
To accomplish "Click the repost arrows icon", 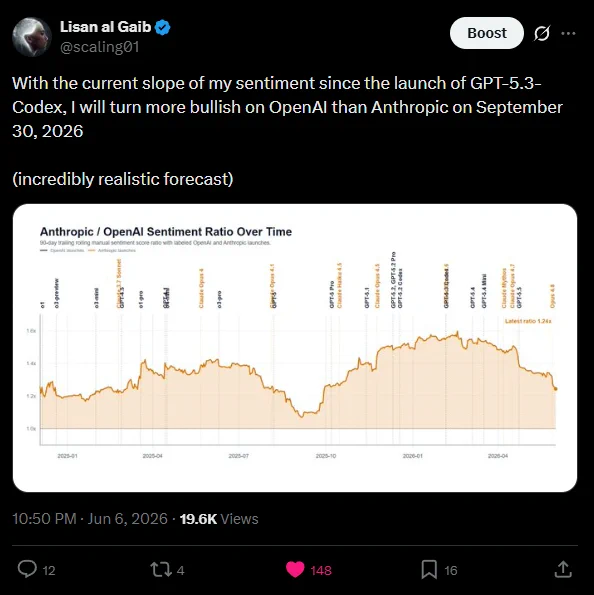I will 161,570.
